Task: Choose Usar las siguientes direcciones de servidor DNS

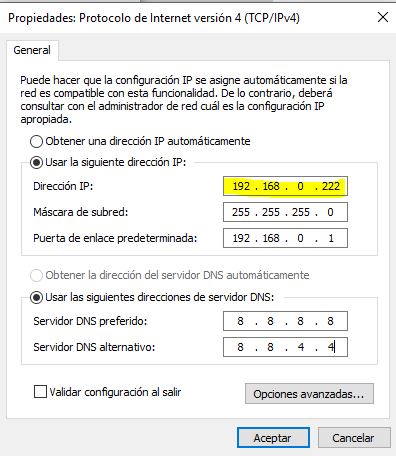Action: pos(36,297)
